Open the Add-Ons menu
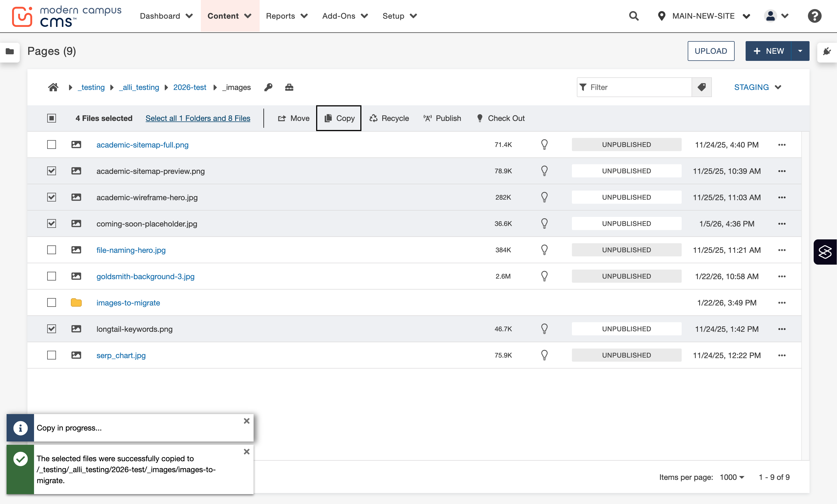This screenshot has width=837, height=504. point(345,16)
